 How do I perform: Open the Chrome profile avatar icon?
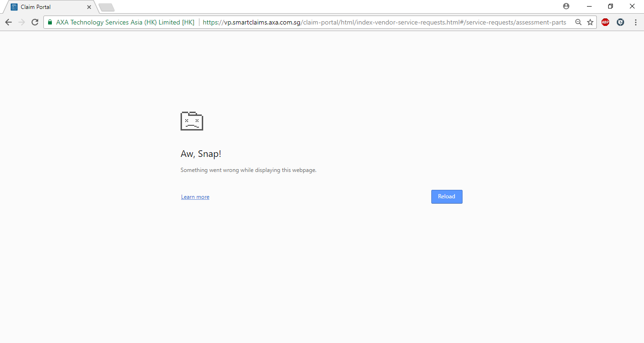click(x=566, y=6)
